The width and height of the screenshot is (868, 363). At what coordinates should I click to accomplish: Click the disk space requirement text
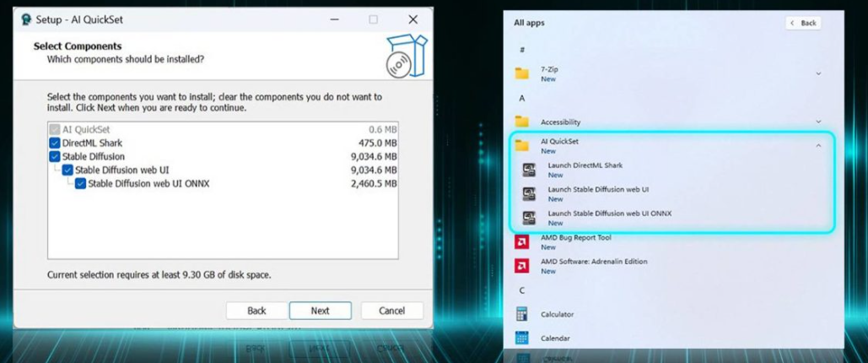click(x=159, y=274)
